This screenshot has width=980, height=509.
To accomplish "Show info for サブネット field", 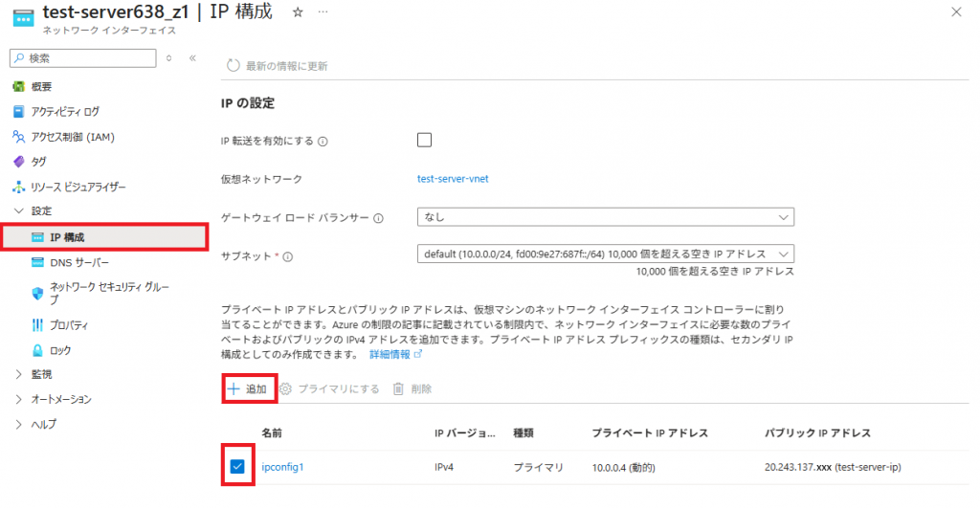I will click(x=287, y=256).
